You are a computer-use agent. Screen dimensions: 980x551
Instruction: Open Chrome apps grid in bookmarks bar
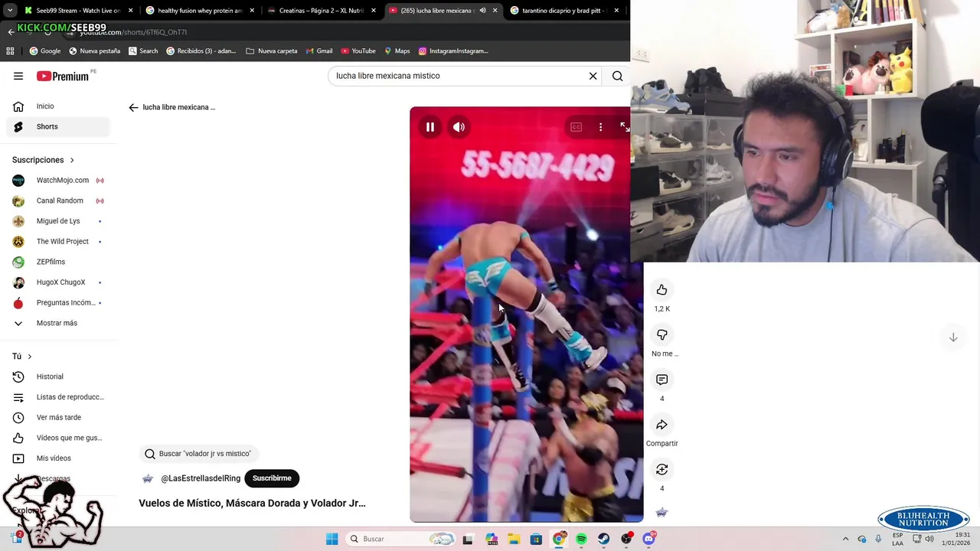point(10,51)
